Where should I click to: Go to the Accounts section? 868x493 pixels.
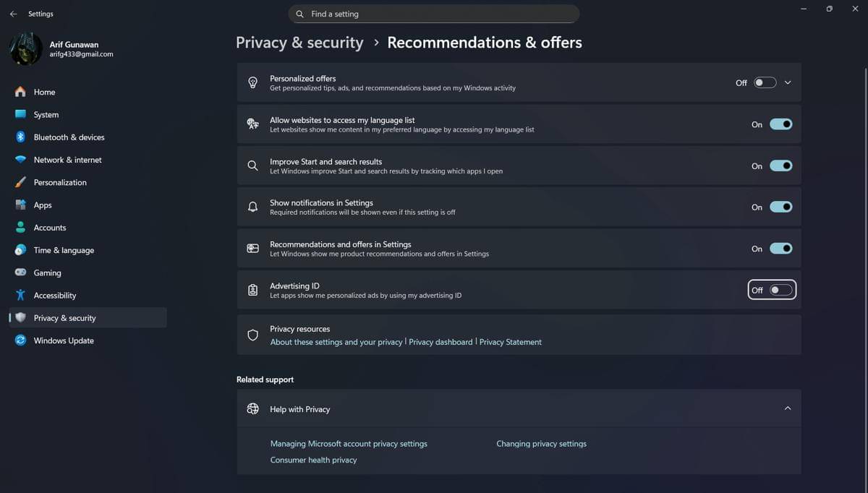point(50,228)
